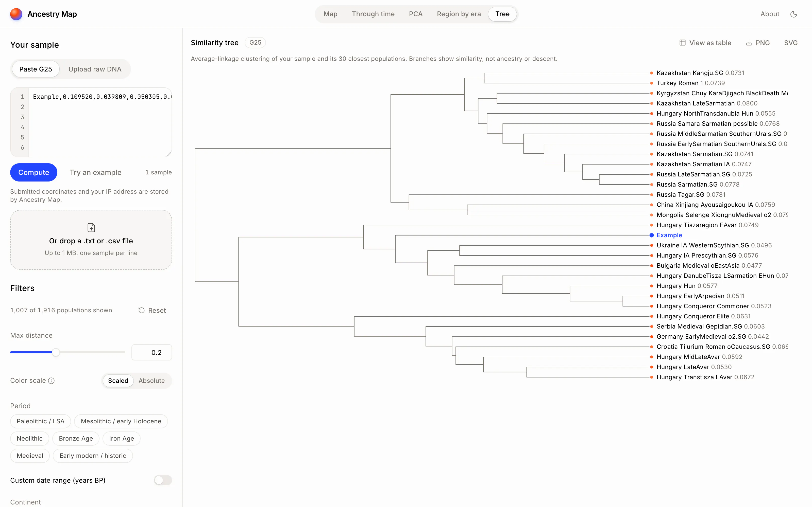Open the About link

[x=770, y=14]
